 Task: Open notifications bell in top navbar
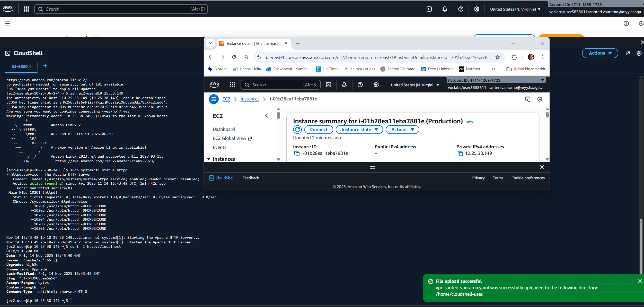pos(445,9)
